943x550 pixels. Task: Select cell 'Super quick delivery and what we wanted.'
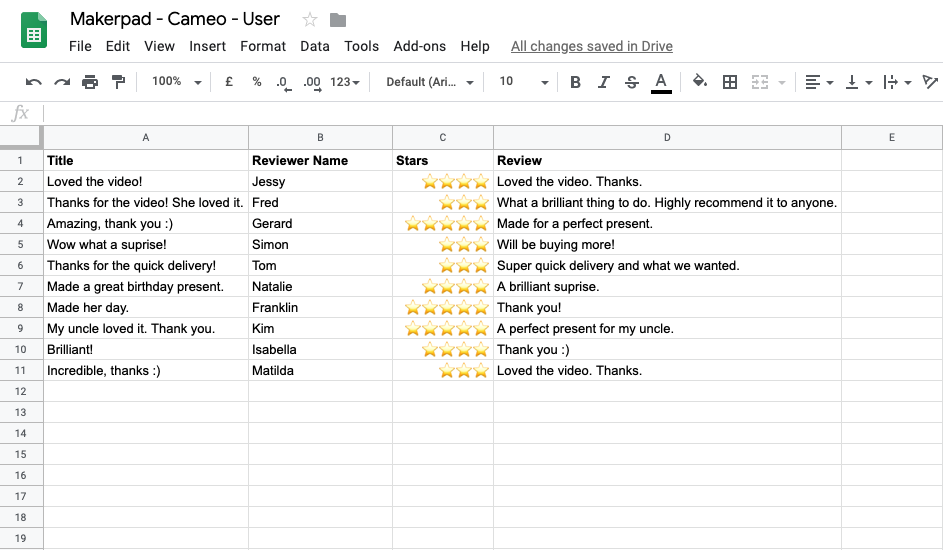[x=667, y=266]
